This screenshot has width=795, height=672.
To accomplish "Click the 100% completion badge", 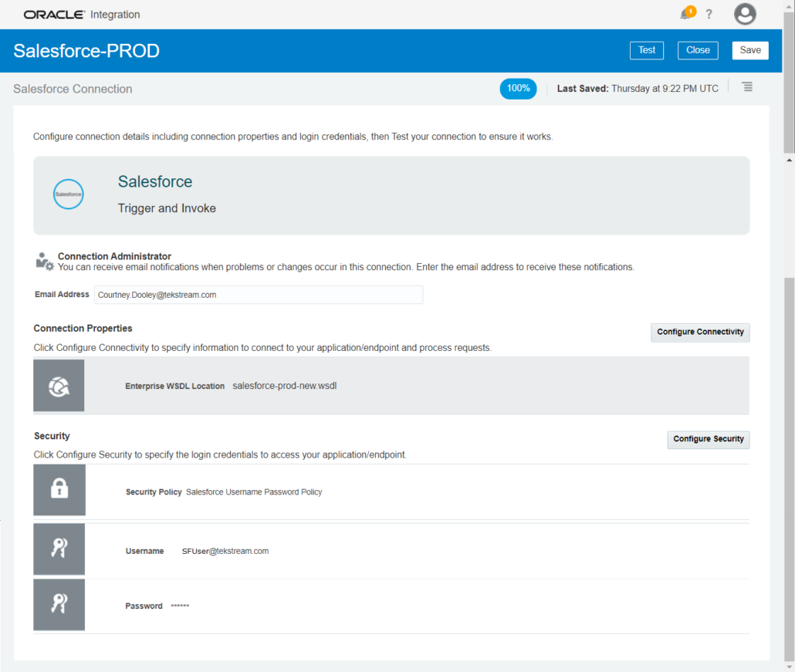I will point(518,89).
